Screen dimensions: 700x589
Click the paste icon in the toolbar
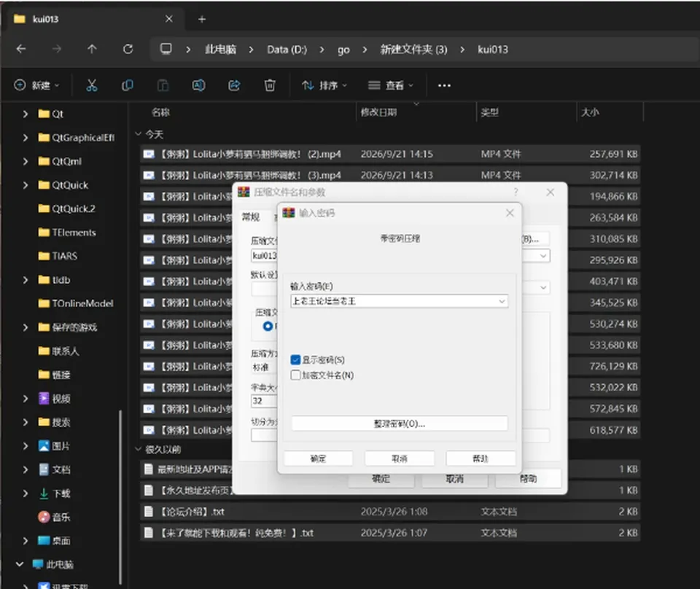[x=163, y=85]
